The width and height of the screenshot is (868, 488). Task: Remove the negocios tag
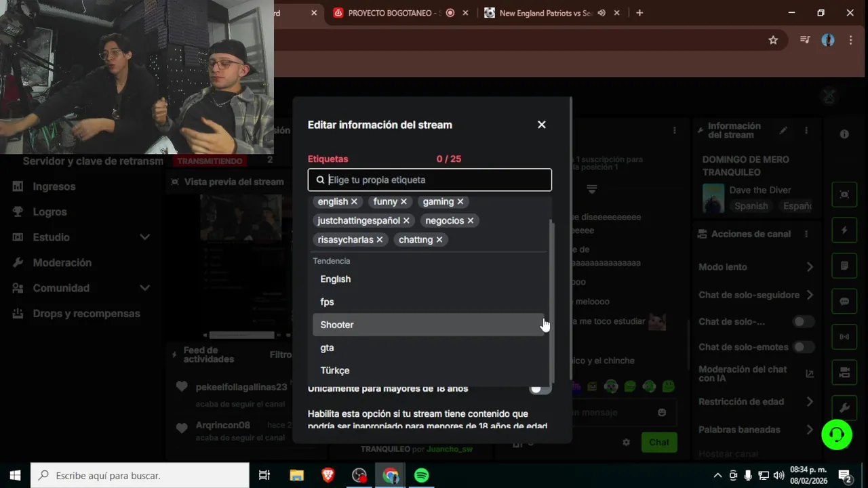[470, 220]
